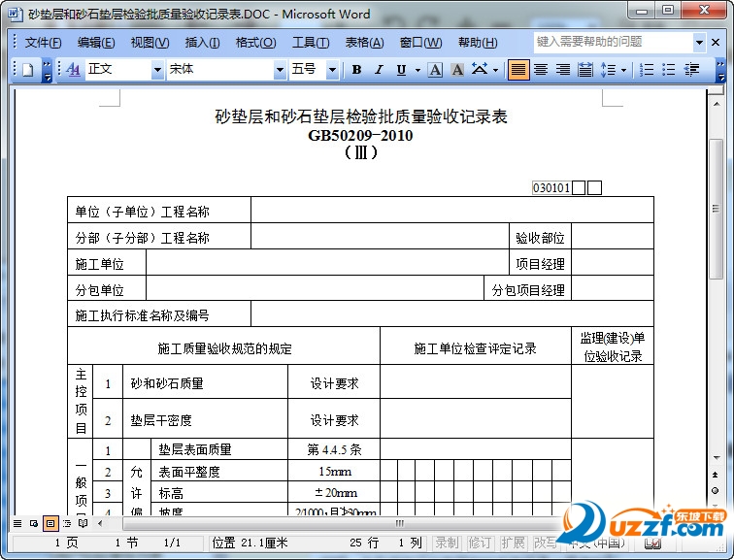Viewport: 734px width, 560px height.
Task: Switch to Outline view icon
Action: coord(67,523)
